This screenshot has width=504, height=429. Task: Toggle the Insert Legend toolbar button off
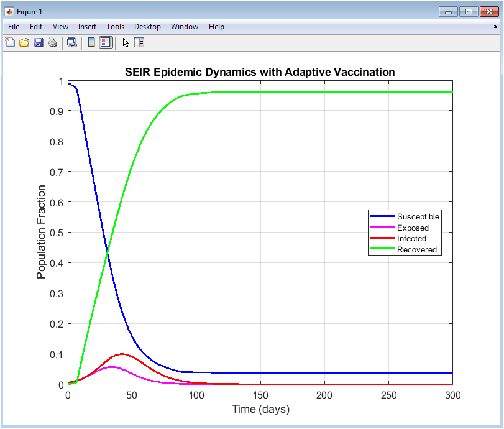click(x=106, y=42)
